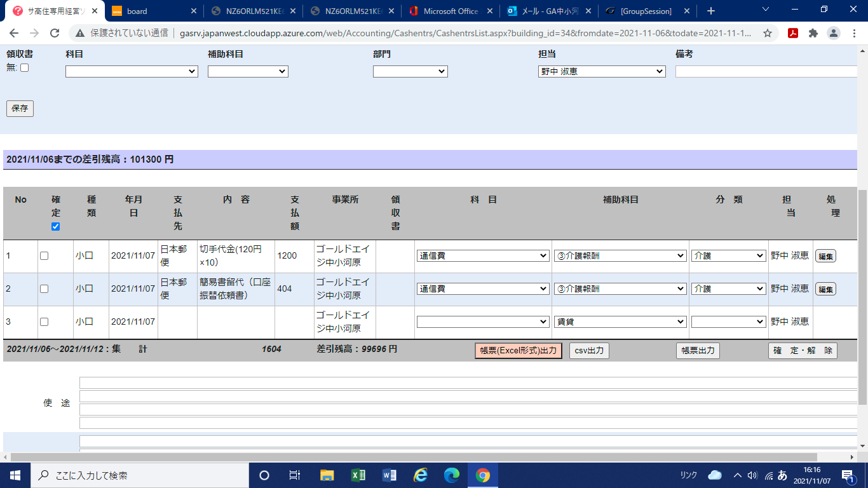Switch to the GroupSession tab
Image resolution: width=868 pixels, height=488 pixels.
coord(646,11)
